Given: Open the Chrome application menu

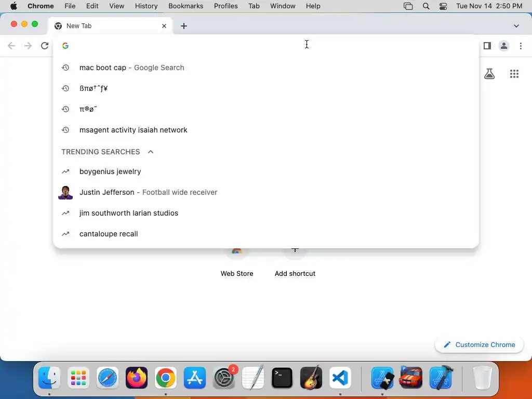Looking at the screenshot, I should tap(41, 6).
